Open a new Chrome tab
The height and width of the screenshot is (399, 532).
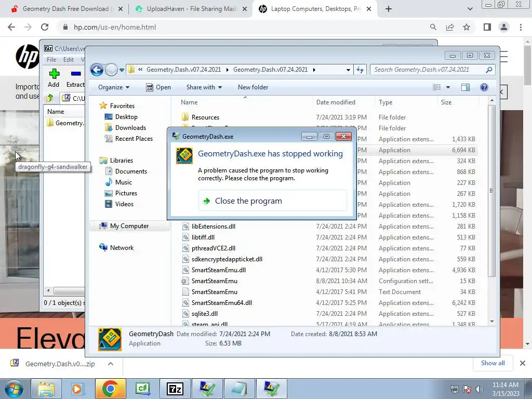(389, 9)
